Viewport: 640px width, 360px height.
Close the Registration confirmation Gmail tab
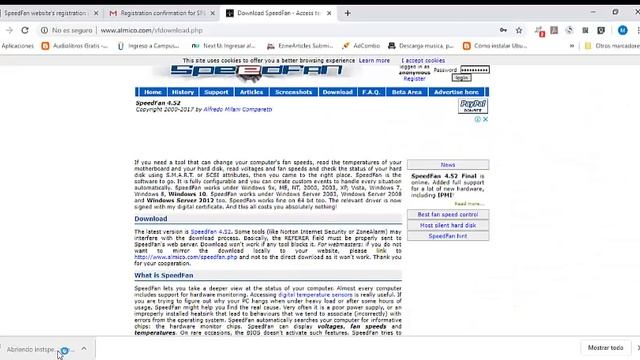tap(212, 13)
